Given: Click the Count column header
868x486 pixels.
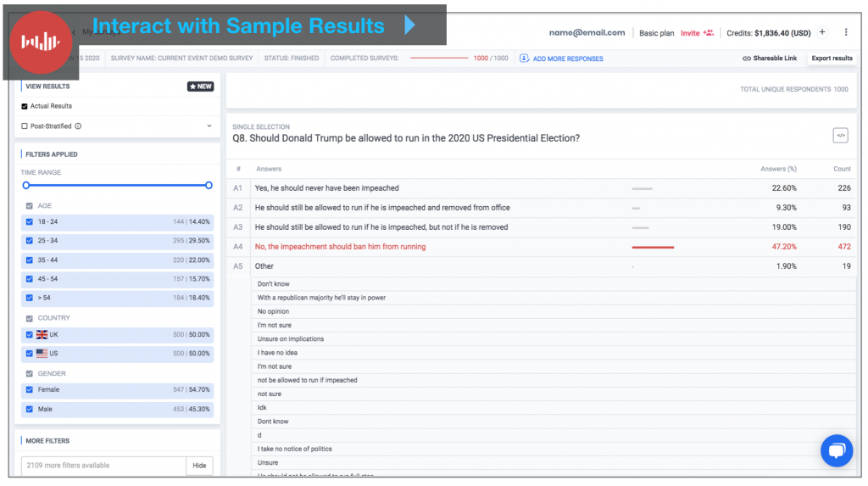Looking at the screenshot, I should 842,169.
